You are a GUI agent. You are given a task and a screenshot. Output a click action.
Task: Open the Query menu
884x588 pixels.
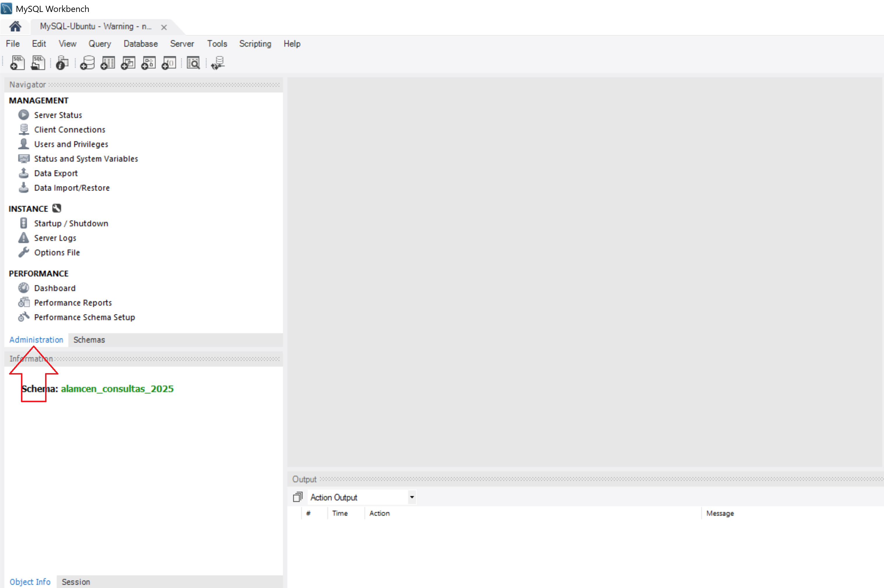tap(100, 44)
